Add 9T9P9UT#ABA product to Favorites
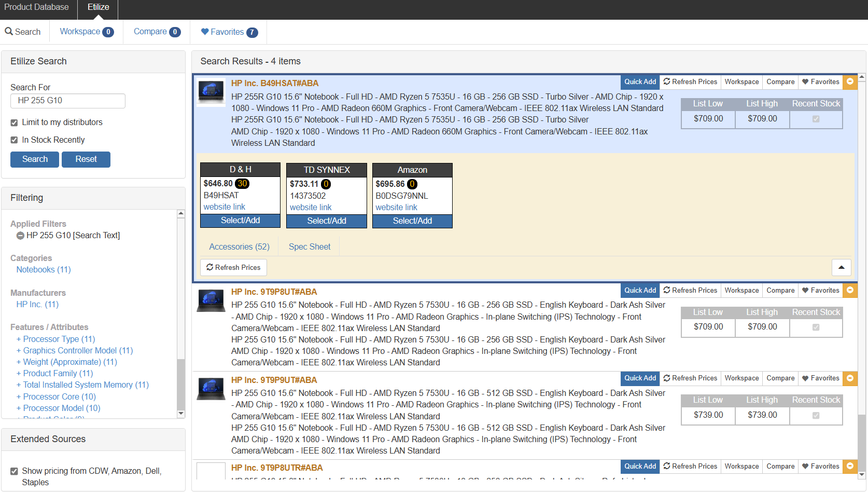Image resolution: width=868 pixels, height=493 pixels. [820, 378]
